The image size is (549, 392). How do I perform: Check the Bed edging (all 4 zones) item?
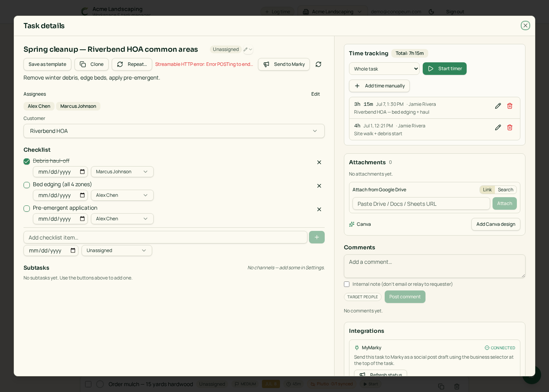coord(27,185)
